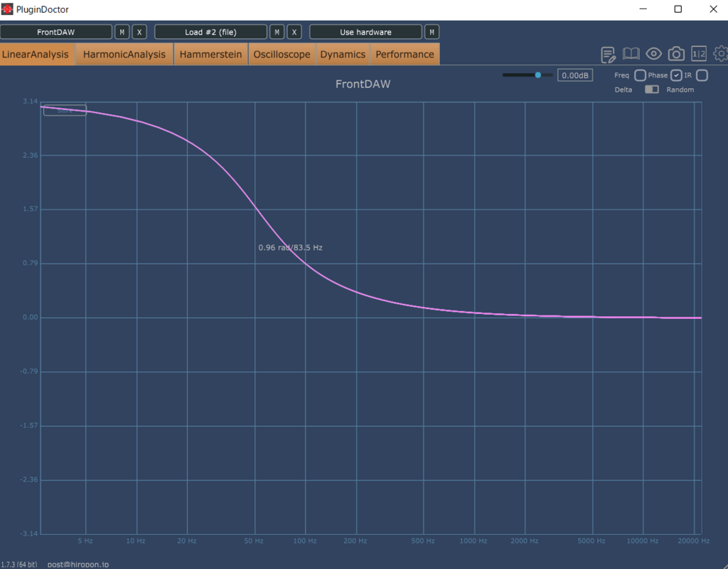728x569 pixels.
Task: Mute Use hardware slot with M button
Action: click(432, 32)
